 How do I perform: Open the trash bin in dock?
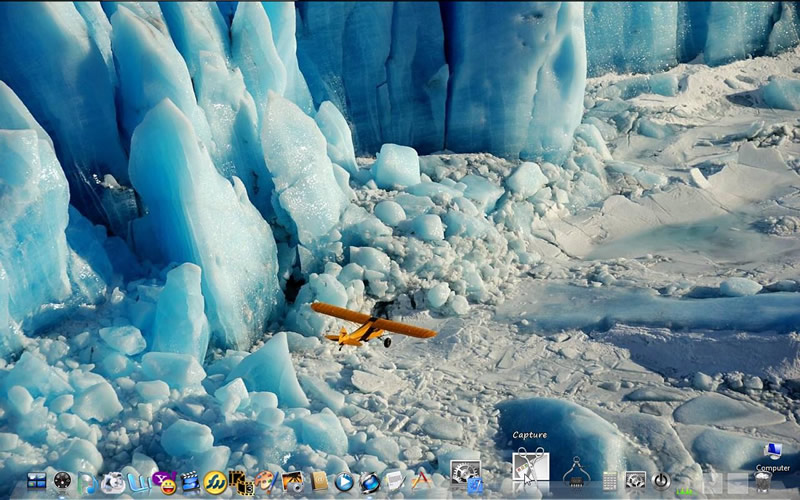click(x=762, y=482)
